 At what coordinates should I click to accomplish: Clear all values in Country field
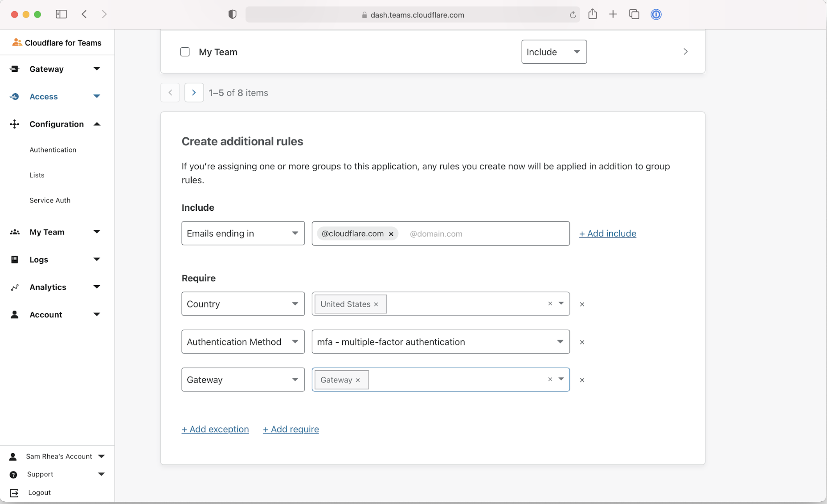pyautogui.click(x=550, y=303)
